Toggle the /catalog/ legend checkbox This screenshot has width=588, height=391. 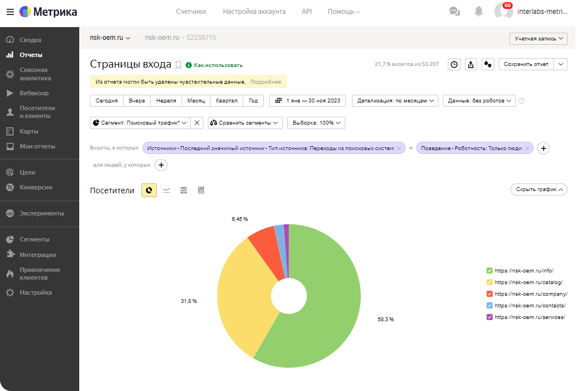(x=489, y=282)
